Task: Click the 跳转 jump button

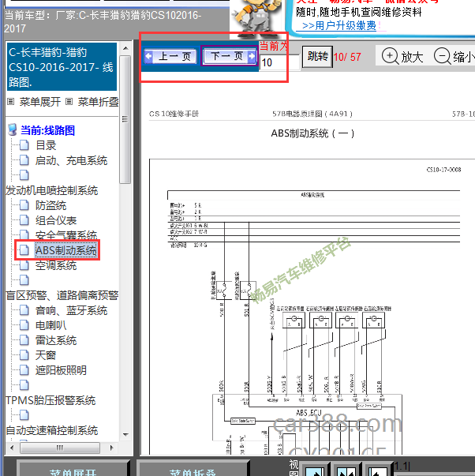Action: (x=317, y=57)
